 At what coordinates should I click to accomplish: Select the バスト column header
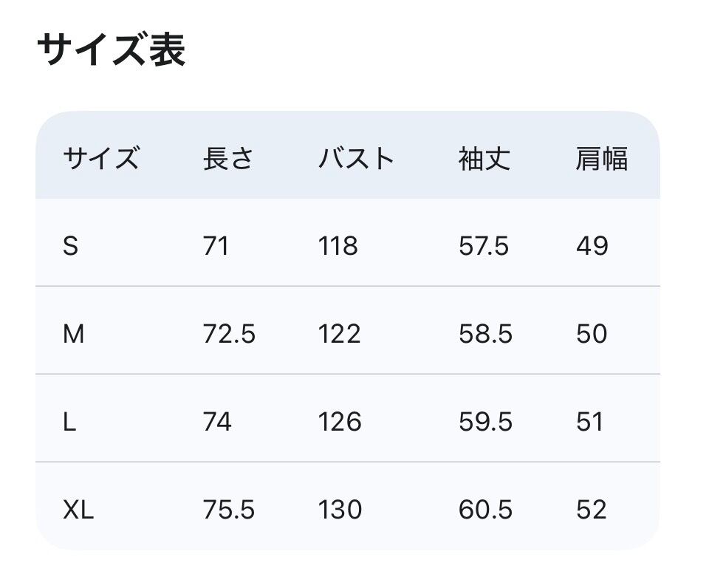(357, 159)
